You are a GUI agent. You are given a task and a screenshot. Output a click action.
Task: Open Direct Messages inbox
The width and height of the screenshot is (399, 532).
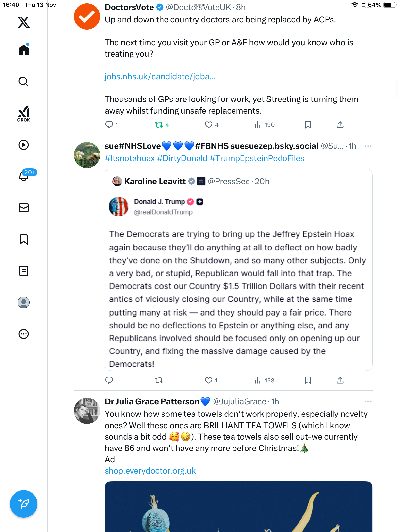click(x=24, y=208)
